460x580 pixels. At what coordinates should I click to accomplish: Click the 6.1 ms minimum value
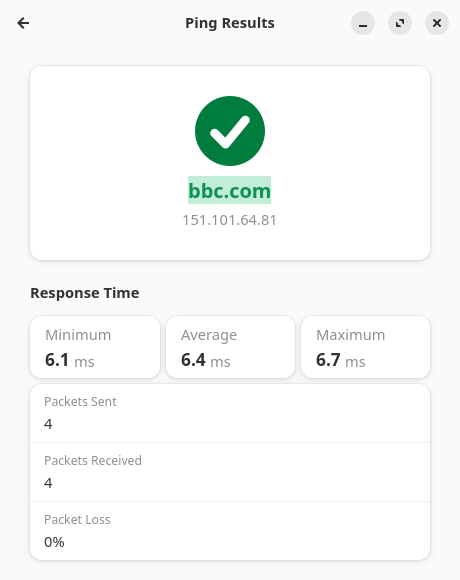tap(70, 360)
